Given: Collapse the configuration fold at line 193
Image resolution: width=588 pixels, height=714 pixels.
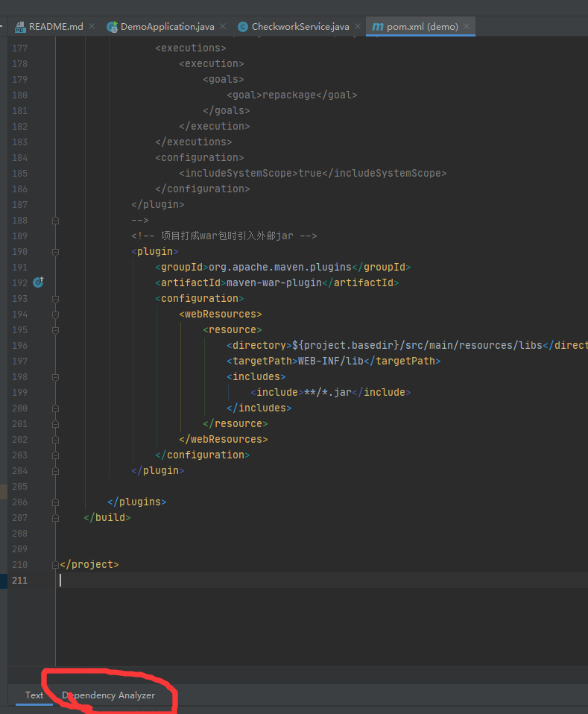Looking at the screenshot, I should point(56,299).
